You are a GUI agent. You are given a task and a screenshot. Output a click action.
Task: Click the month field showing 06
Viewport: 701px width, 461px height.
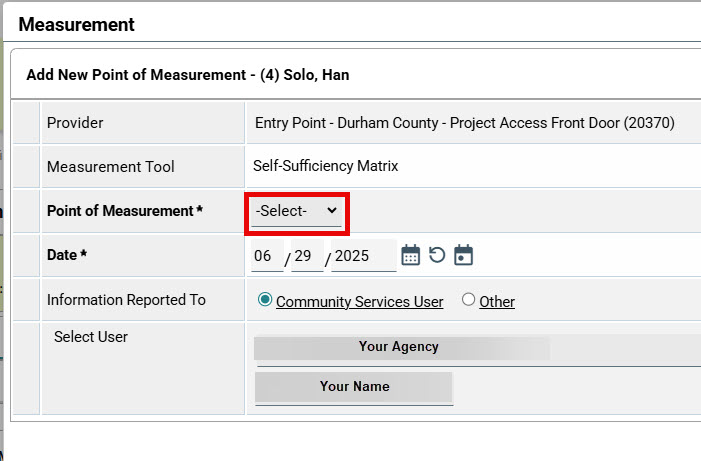[267, 256]
